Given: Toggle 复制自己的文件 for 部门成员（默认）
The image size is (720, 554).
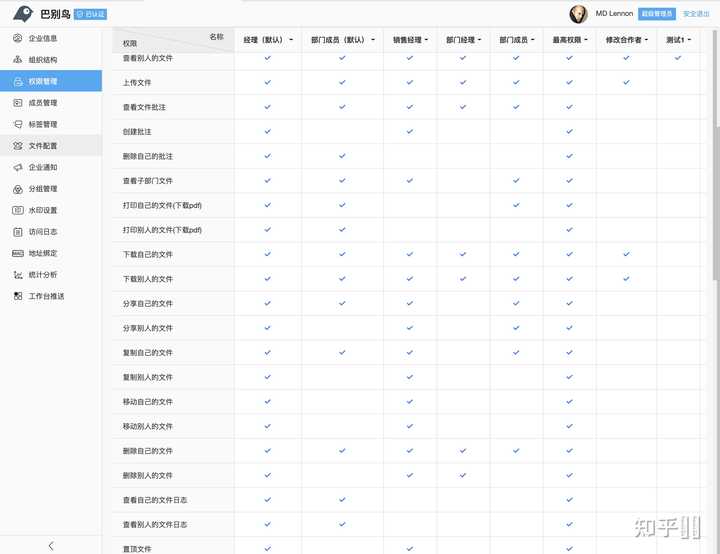Looking at the screenshot, I should click(x=342, y=352).
